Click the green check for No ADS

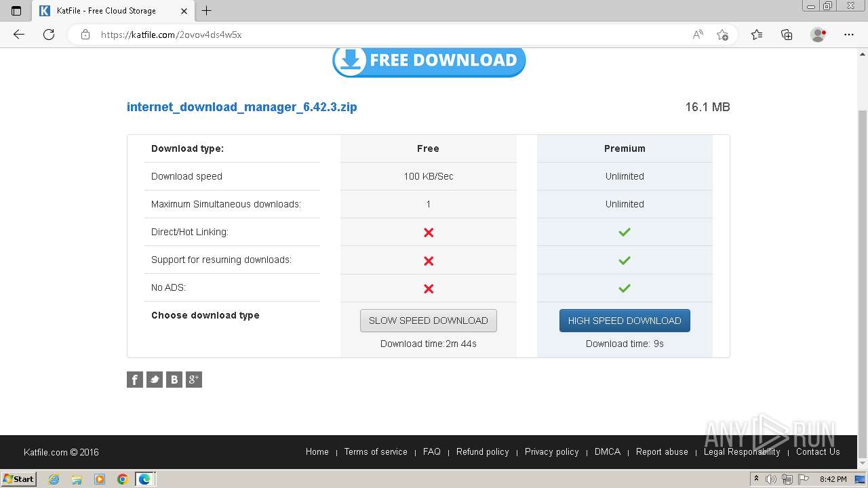(x=625, y=288)
